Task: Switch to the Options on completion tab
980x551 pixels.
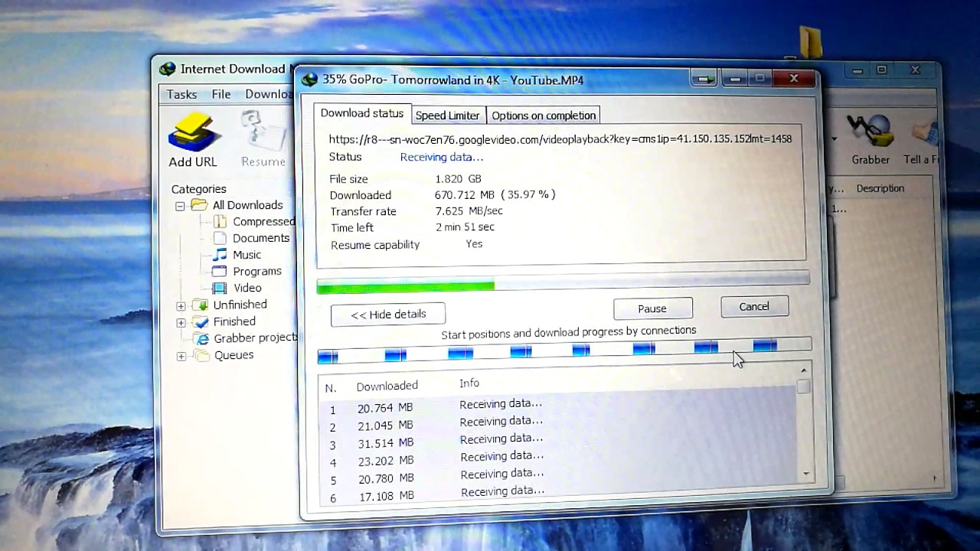Action: point(544,116)
